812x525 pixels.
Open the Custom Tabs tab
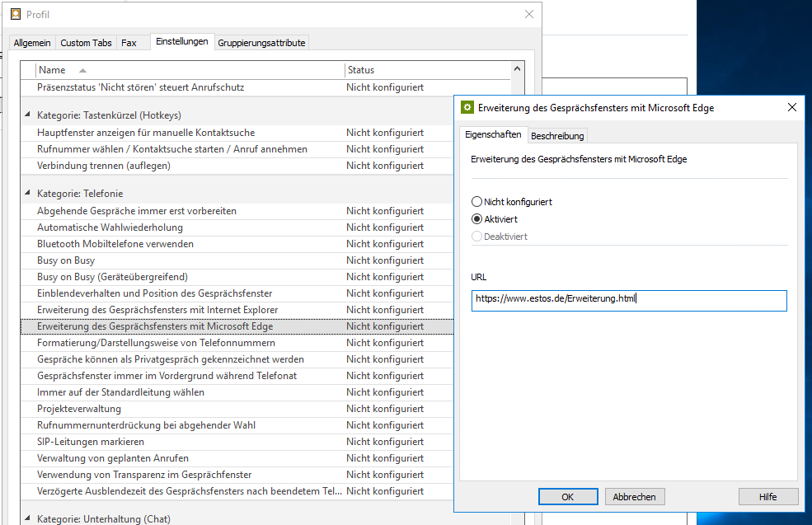click(x=87, y=43)
